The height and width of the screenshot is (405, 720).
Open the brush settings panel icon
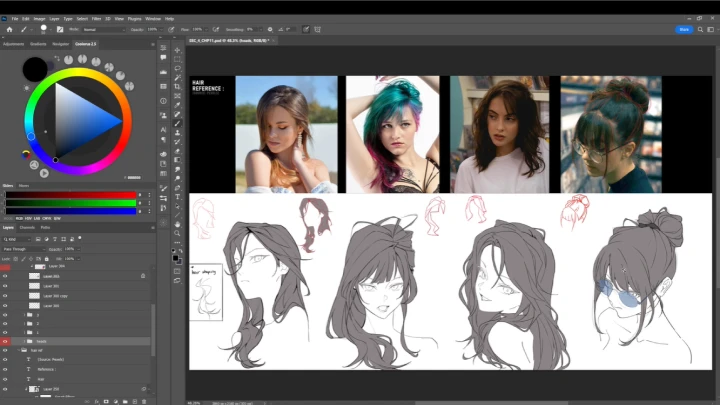60,29
